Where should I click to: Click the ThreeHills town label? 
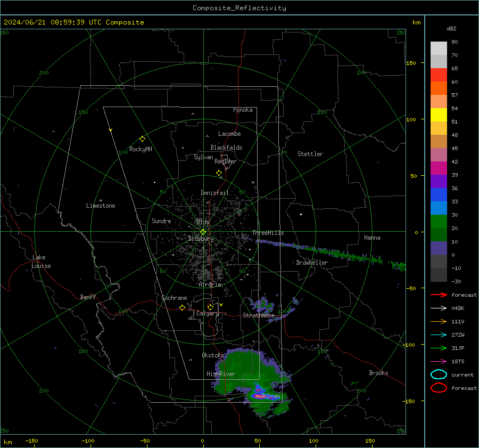click(x=268, y=233)
